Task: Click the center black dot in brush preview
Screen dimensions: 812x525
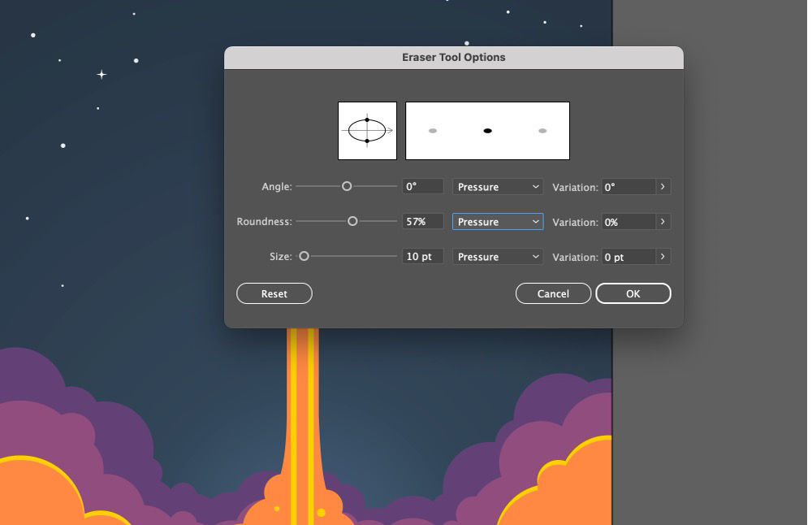Action: point(487,129)
